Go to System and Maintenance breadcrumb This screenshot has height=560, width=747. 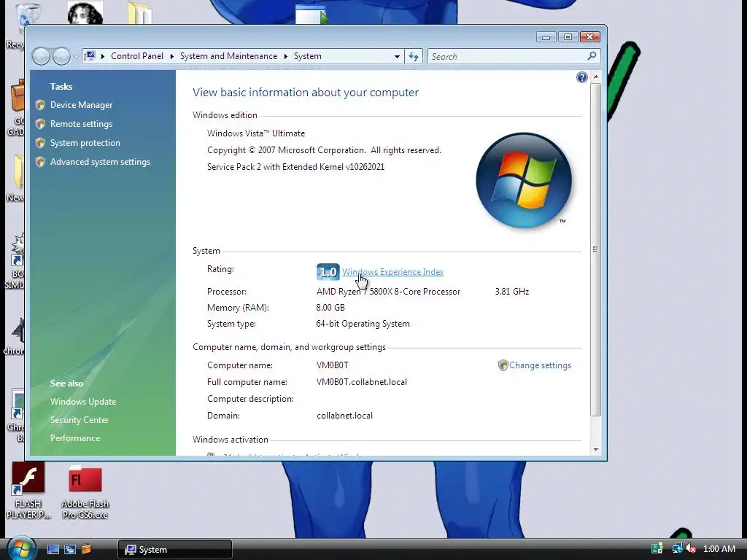pos(228,56)
